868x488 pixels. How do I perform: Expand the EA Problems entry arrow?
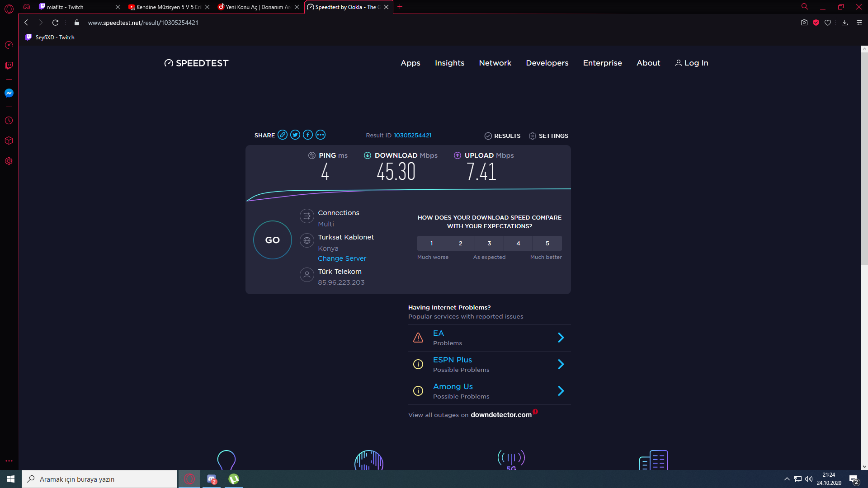(x=561, y=338)
